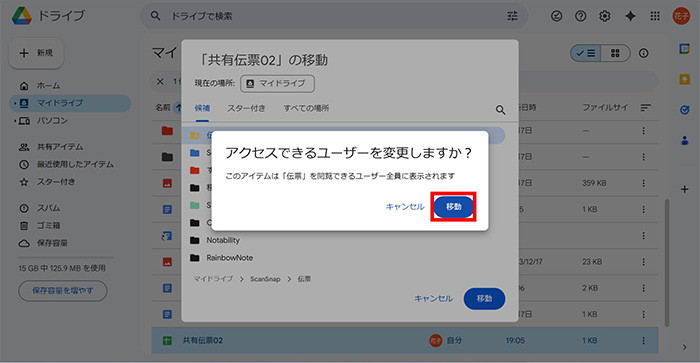This screenshot has width=700, height=363.
Task: Open 最近使用したアイテム in the sidebar
Action: coord(75,164)
